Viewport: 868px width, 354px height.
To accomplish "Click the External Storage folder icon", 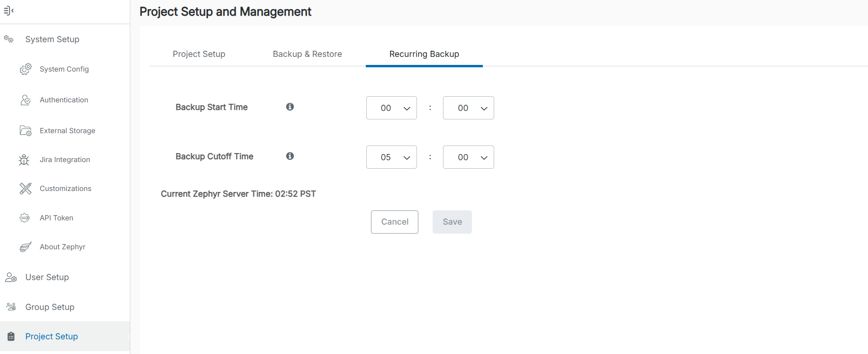I will [26, 131].
